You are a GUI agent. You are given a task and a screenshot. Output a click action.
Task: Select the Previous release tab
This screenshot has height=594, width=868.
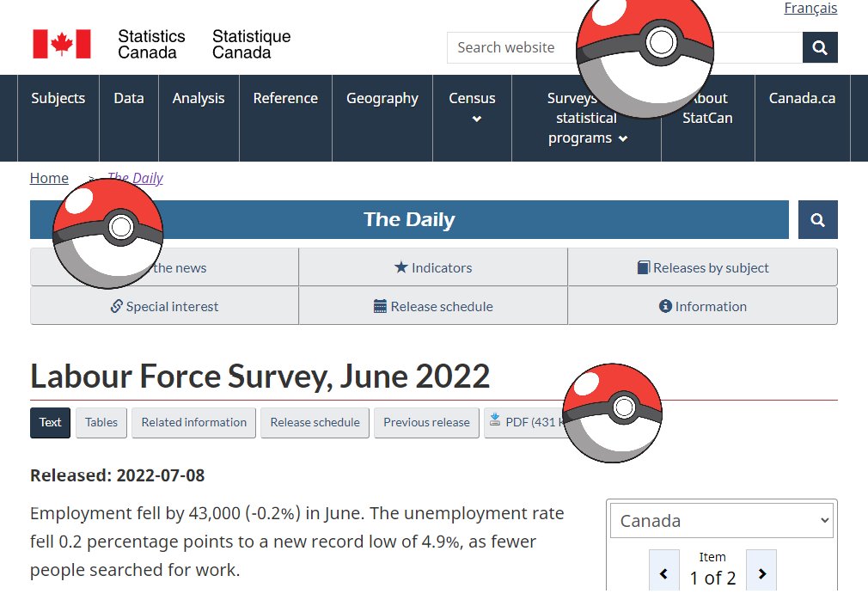(x=426, y=422)
